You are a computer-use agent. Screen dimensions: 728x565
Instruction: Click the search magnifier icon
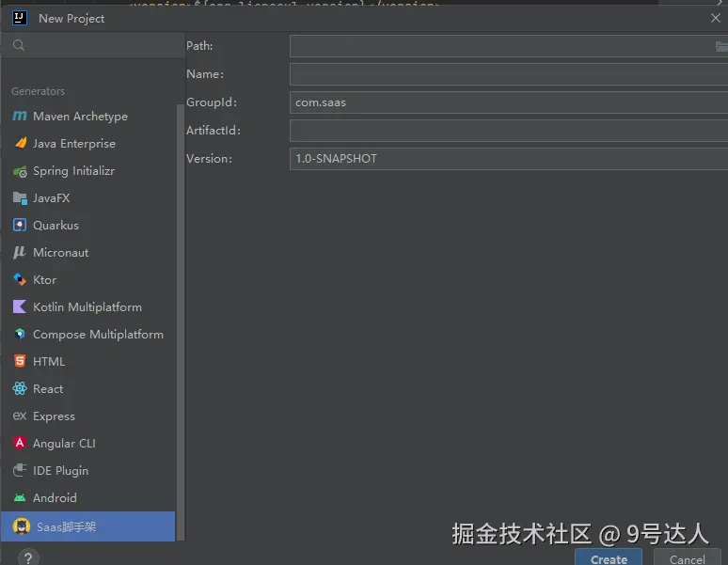(x=19, y=45)
